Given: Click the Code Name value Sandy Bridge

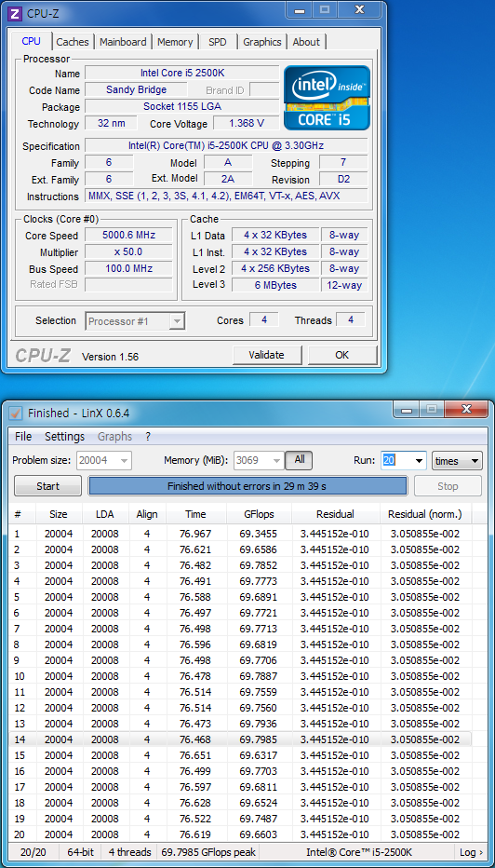Looking at the screenshot, I should [136, 89].
